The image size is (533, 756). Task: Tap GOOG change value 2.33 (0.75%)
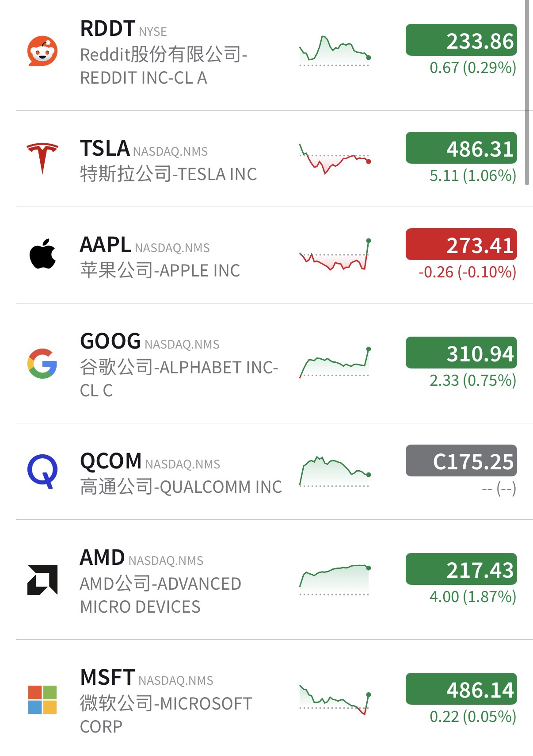click(472, 380)
